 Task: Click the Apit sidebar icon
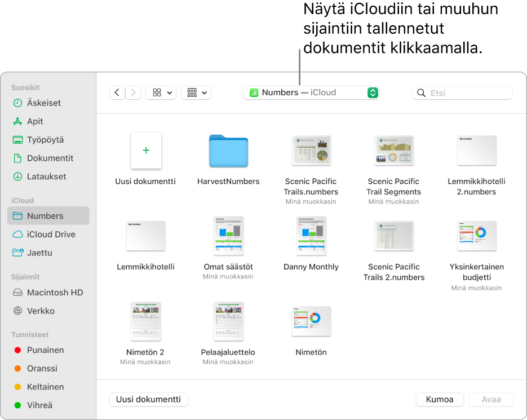click(x=17, y=121)
